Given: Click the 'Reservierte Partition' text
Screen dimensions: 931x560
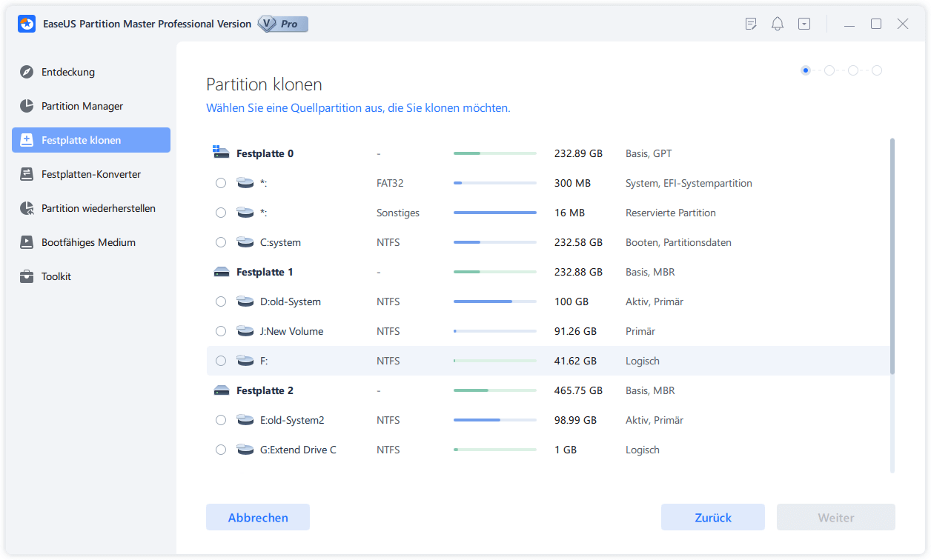Looking at the screenshot, I should 671,213.
